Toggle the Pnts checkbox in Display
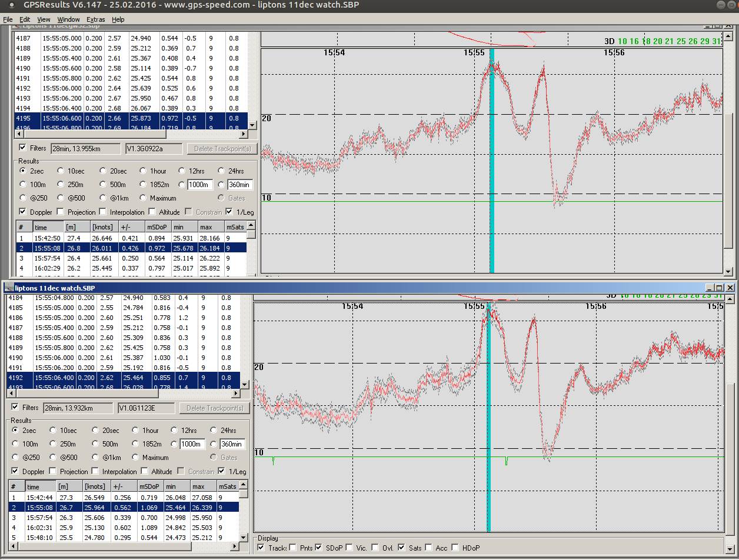The height and width of the screenshot is (560, 739). click(292, 548)
